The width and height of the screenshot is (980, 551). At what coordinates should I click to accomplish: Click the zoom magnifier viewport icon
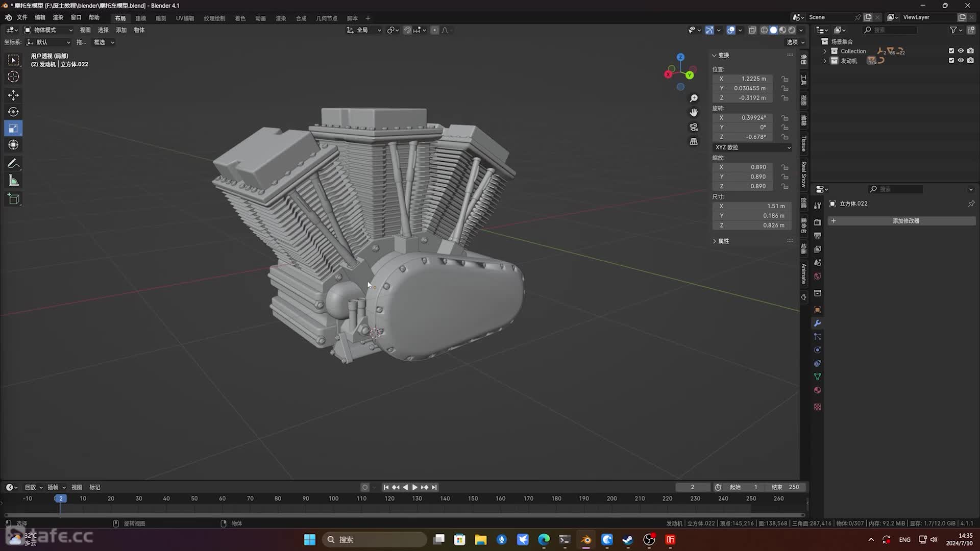(694, 98)
